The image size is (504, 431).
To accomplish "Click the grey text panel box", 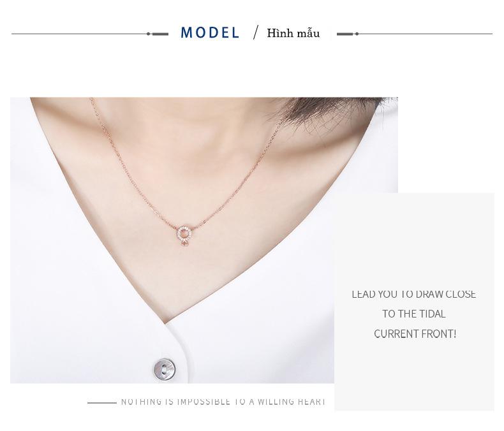I will [x=414, y=302].
